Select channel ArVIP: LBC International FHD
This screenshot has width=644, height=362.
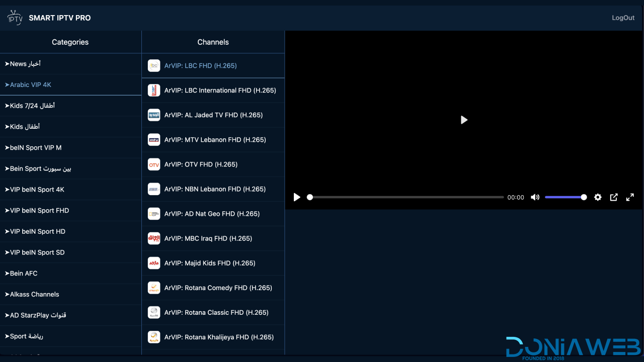coord(213,90)
